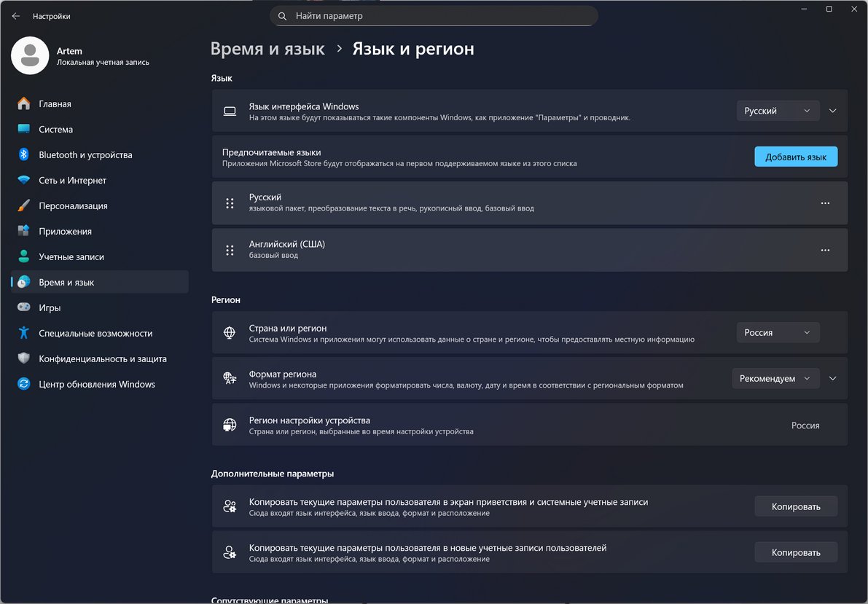This screenshot has width=868, height=604.
Task: Click the Время и язык breadcrumb
Action: coord(267,49)
